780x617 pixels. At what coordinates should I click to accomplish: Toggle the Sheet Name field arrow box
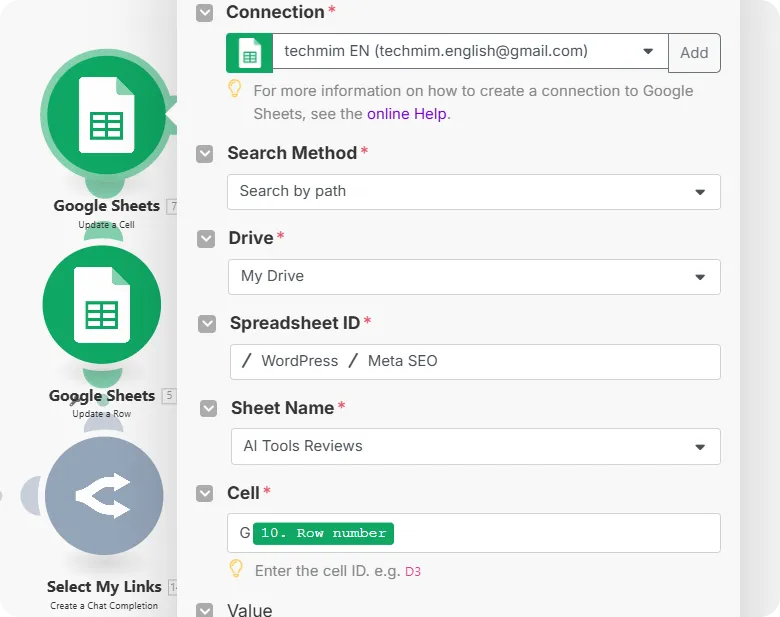(208, 408)
